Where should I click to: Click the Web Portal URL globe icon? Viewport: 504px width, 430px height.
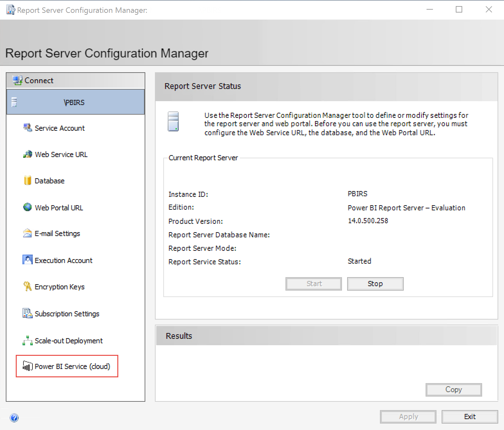(x=28, y=207)
